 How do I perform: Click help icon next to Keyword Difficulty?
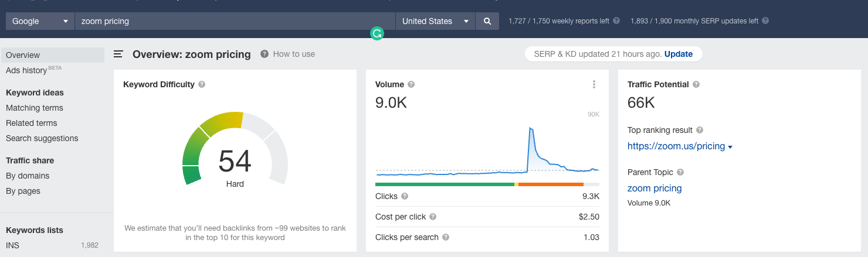(202, 84)
